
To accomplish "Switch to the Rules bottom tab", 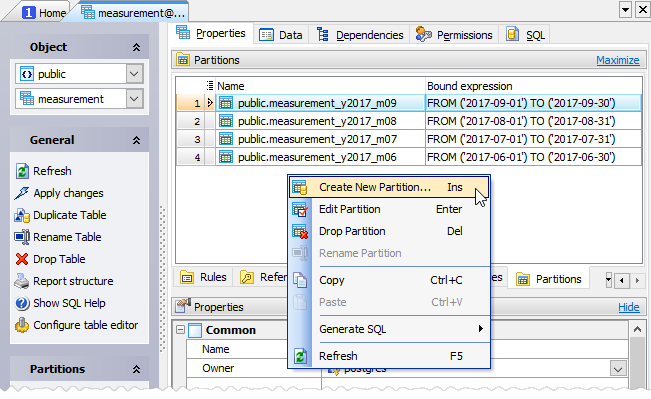I will tap(203, 277).
